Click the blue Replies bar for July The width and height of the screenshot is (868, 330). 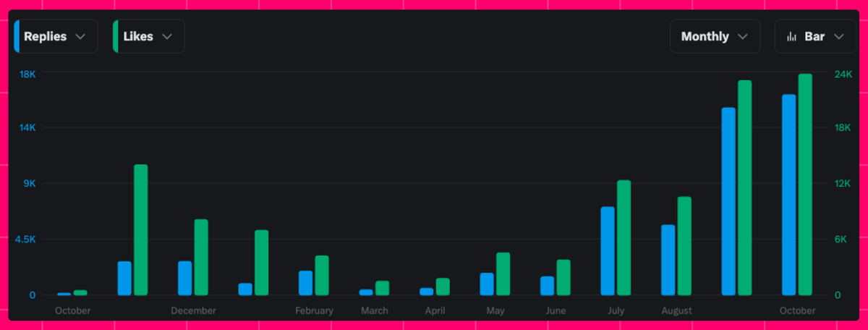608,251
